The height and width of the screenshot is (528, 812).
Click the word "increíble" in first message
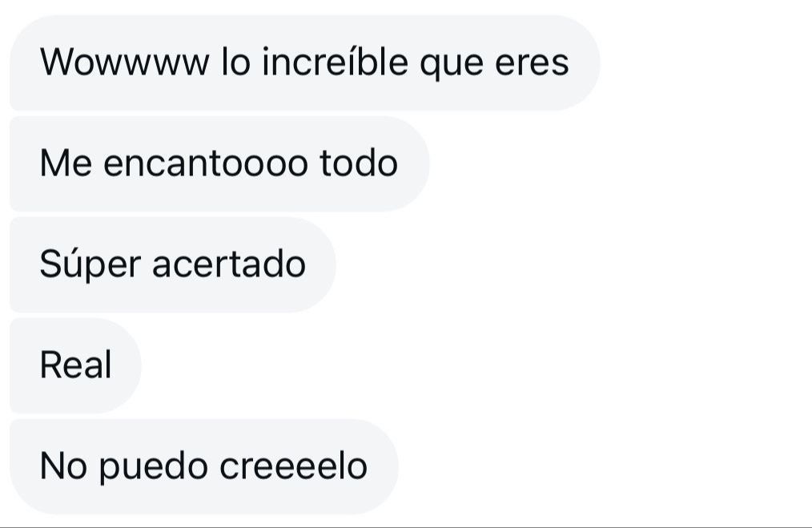(335, 62)
